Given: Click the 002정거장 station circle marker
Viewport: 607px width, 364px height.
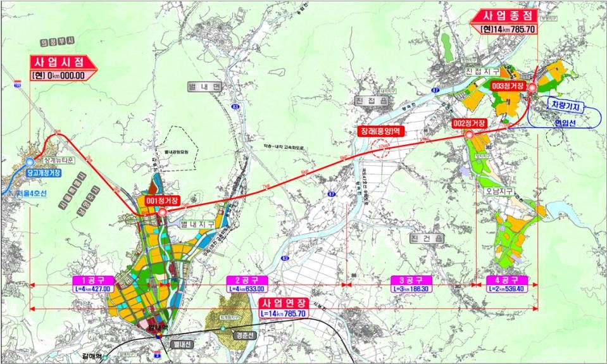Looking at the screenshot, I should [x=468, y=135].
